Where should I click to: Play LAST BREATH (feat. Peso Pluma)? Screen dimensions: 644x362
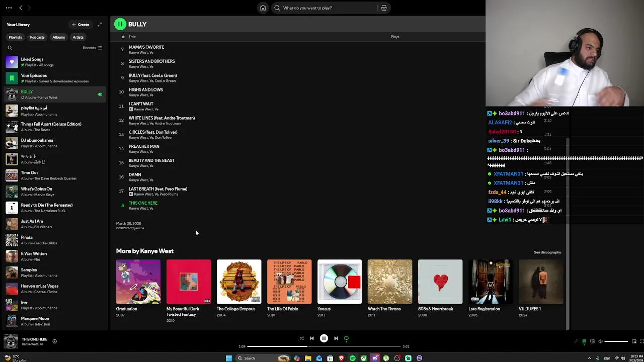(158, 189)
